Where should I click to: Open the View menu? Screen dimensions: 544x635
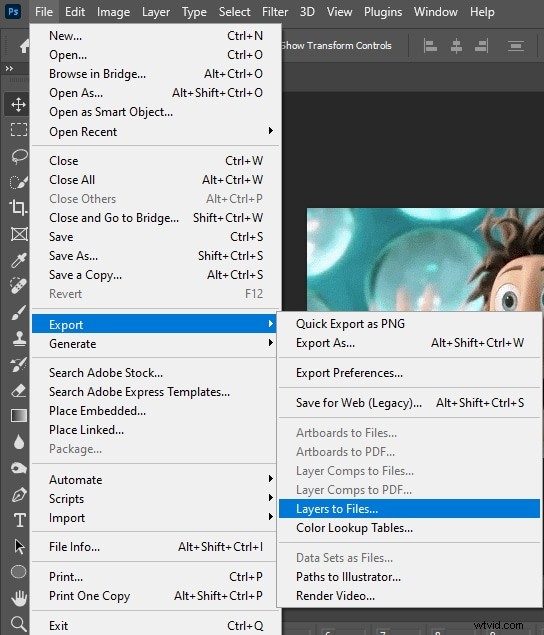[x=339, y=12]
